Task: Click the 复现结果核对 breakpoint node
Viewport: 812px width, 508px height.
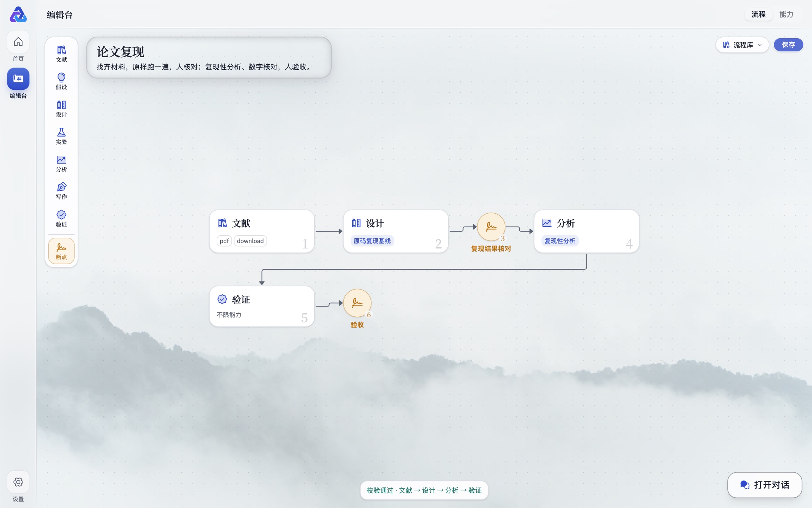Action: (491, 227)
